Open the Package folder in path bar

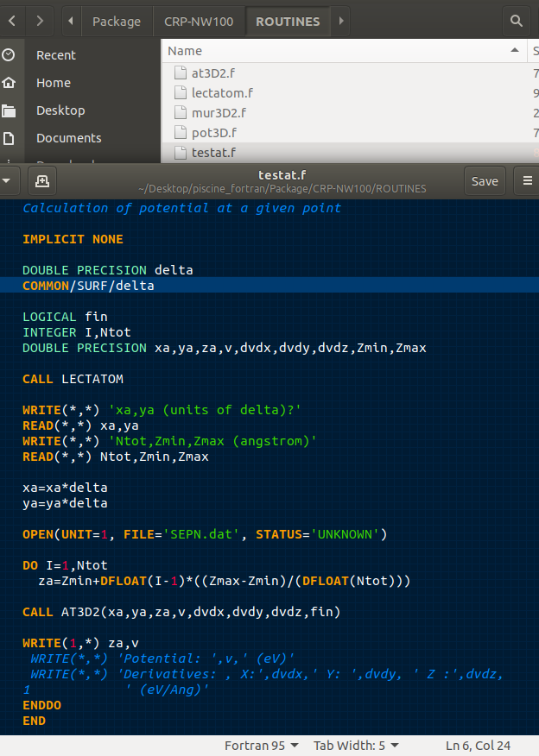[117, 22]
